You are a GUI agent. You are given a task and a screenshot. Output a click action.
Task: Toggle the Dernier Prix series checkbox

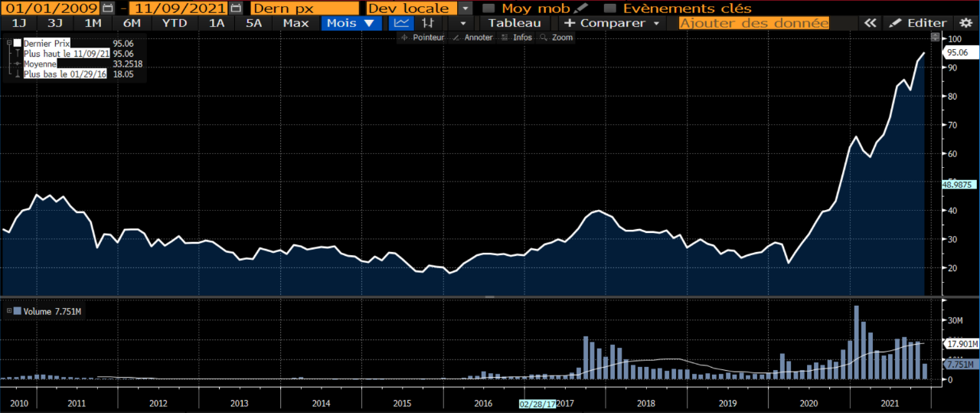click(17, 43)
